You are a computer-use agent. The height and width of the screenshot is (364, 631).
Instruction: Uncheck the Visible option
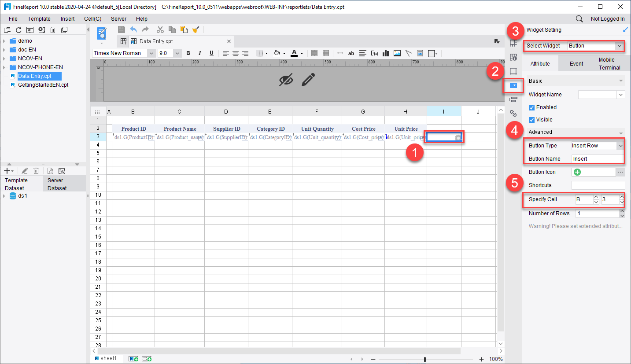point(531,119)
